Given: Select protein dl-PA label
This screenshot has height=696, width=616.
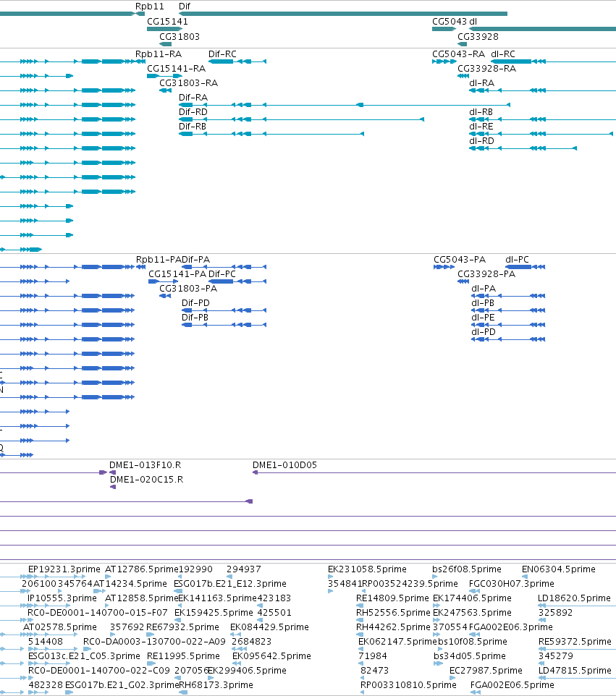Looking at the screenshot, I should click(484, 289).
